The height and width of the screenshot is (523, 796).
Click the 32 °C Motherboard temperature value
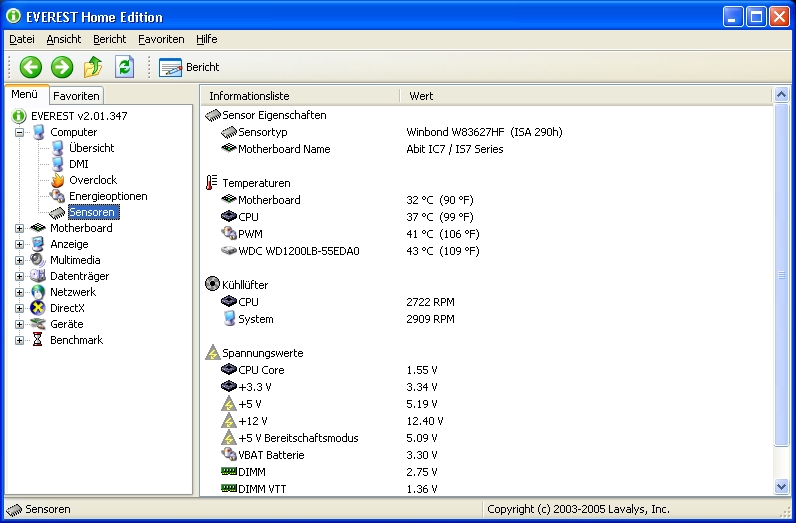point(440,200)
